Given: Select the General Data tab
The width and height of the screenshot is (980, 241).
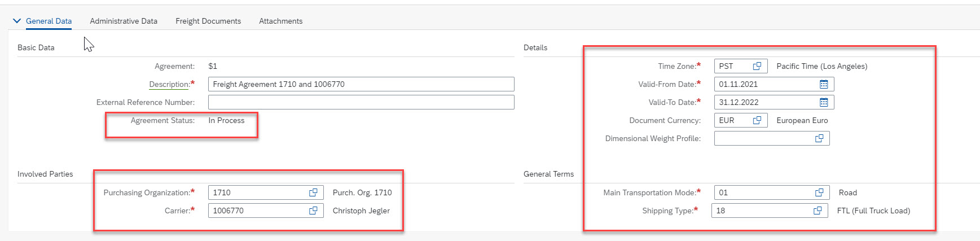Looking at the screenshot, I should (x=49, y=21).
